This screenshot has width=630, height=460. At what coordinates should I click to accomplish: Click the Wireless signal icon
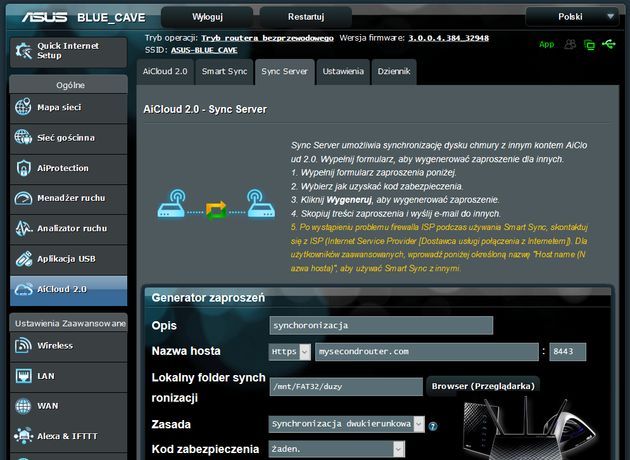23,346
